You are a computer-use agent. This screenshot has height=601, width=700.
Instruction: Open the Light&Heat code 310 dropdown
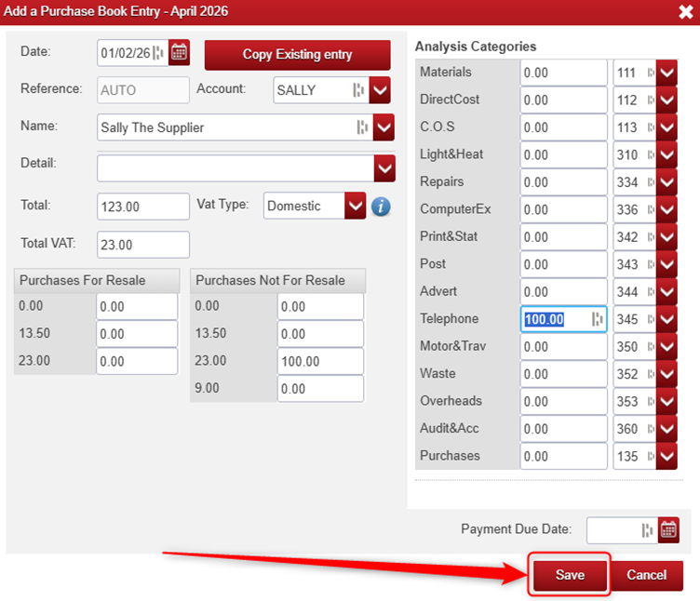click(666, 154)
